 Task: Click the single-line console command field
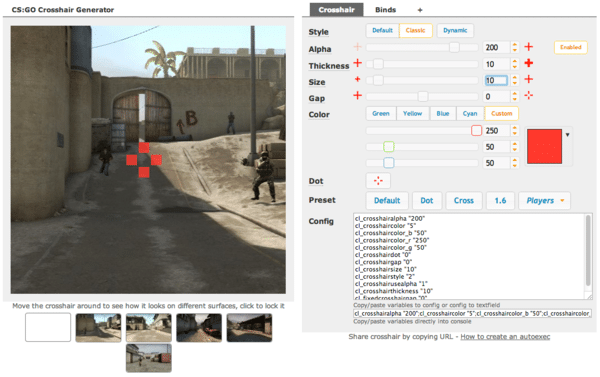472,313
